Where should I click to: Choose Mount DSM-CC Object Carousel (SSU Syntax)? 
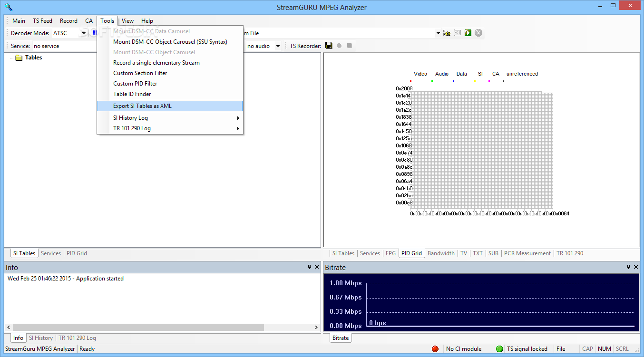click(170, 42)
